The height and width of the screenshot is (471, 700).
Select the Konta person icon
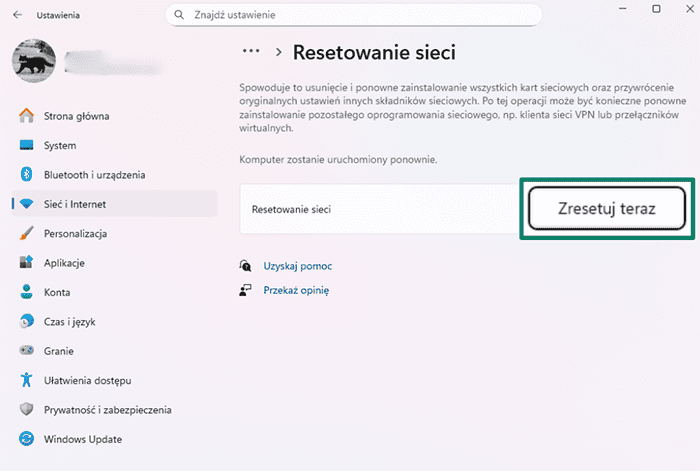(x=27, y=293)
